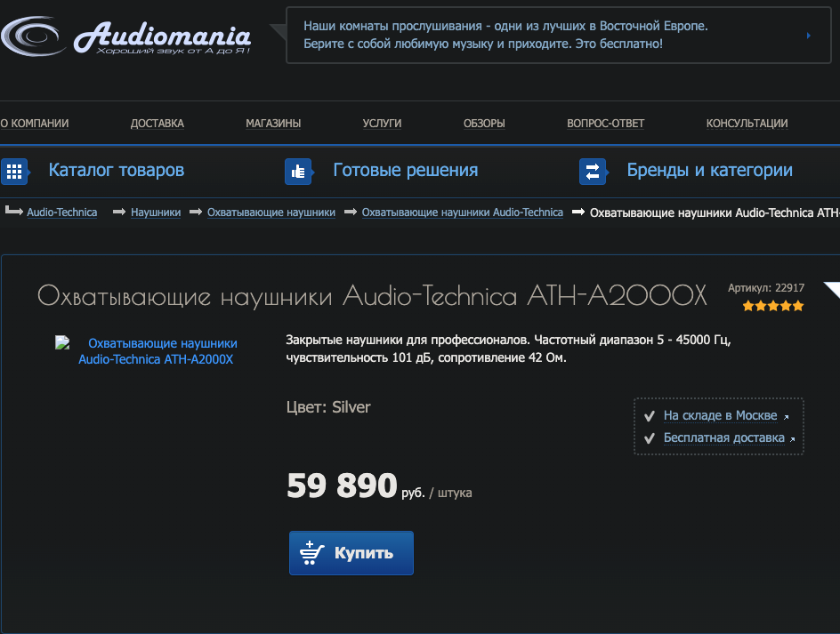Click the Audiomania logo

coord(125,36)
